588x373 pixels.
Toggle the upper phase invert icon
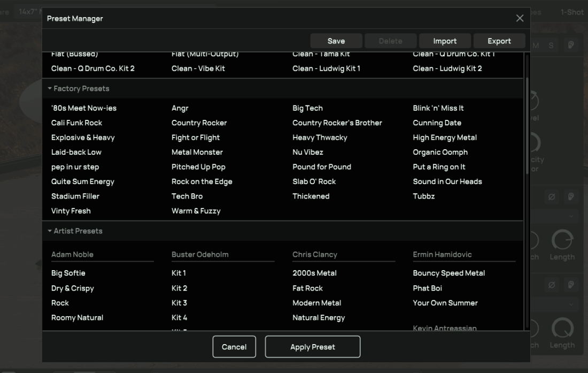point(552,197)
